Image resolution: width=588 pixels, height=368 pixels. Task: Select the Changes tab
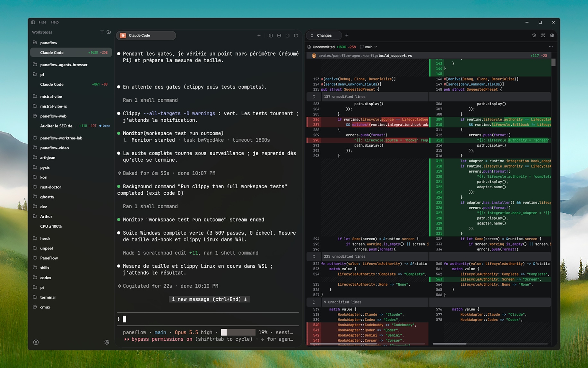324,35
